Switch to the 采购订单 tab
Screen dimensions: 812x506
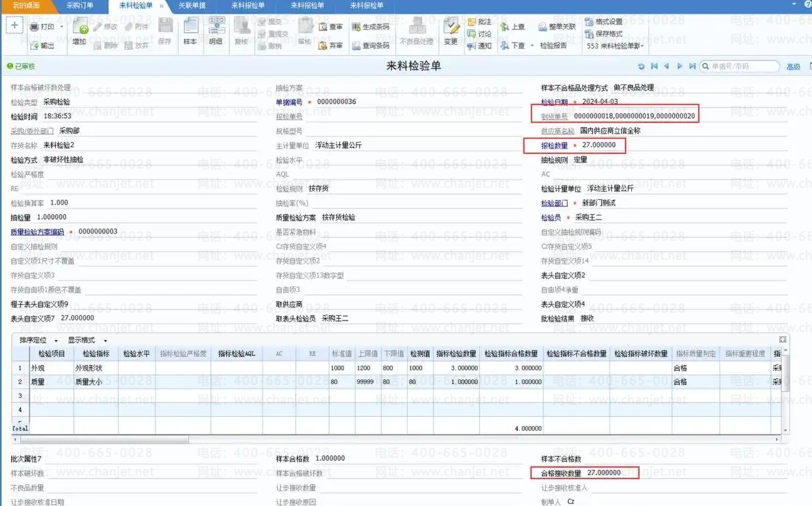79,5
